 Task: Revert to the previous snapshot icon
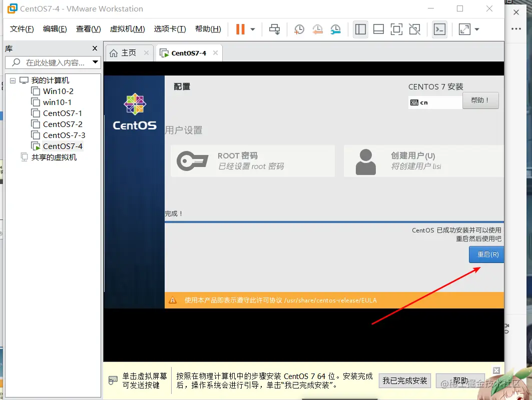coord(317,29)
